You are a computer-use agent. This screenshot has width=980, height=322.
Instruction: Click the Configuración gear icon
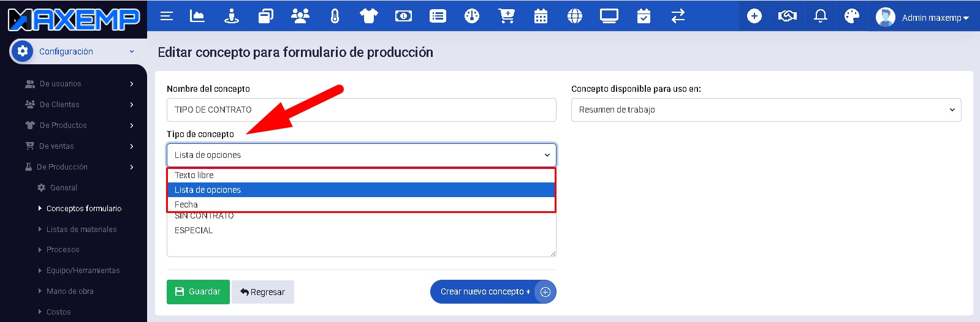23,51
